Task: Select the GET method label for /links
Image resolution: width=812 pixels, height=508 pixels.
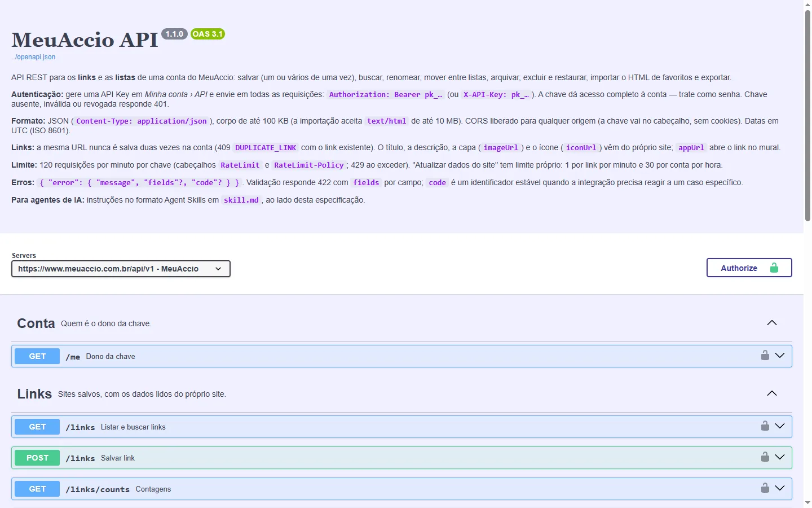Action: tap(37, 427)
